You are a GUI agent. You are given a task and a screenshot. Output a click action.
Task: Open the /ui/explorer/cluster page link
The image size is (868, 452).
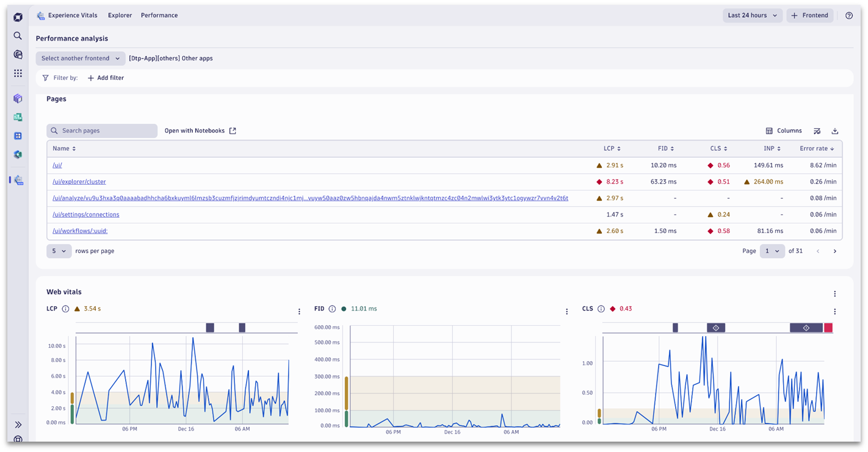tap(79, 181)
